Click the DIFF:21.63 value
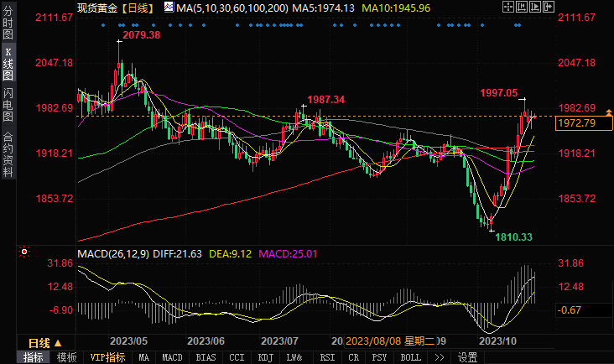614x364 pixels. point(177,253)
